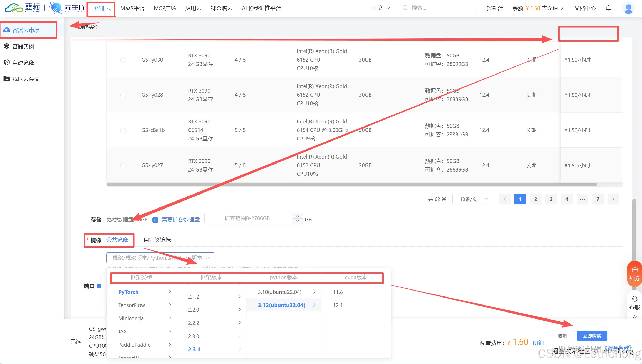Image resolution: width=642 pixels, height=364 pixels.
Task: Open the 明细 cost details link
Action: point(538,343)
